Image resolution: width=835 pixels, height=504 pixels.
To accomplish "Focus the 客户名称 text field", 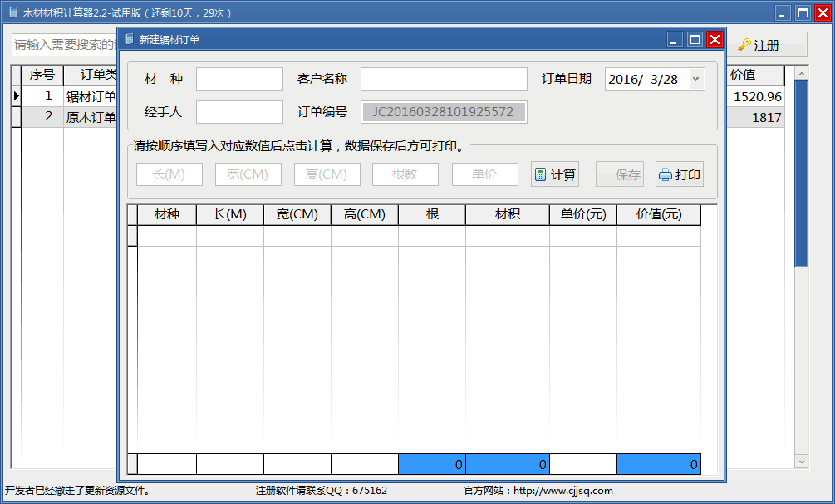I will pos(444,79).
